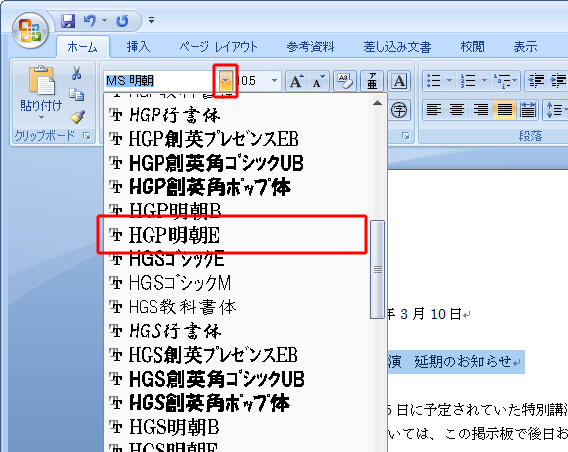
Task: Switch to the ホーム tab
Action: 82,47
